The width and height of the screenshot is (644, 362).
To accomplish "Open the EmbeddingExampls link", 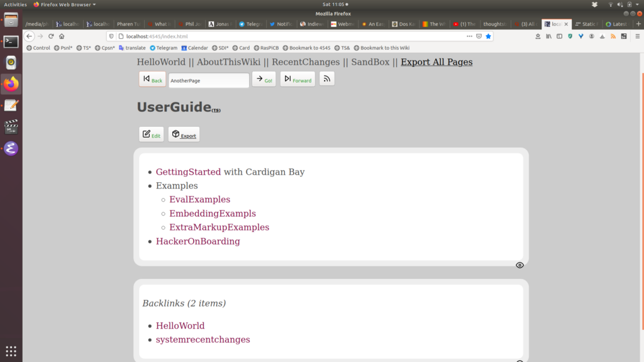I will click(213, 214).
